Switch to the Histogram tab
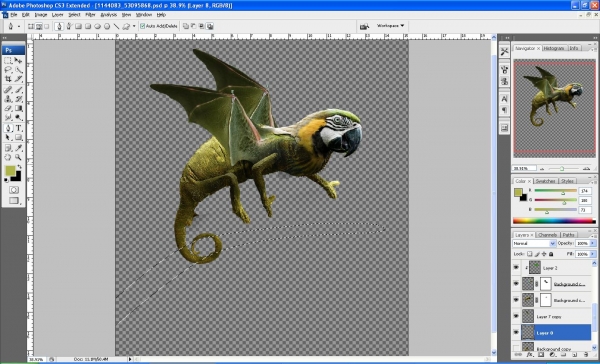Screen dimensions: 600x364 click(554, 48)
